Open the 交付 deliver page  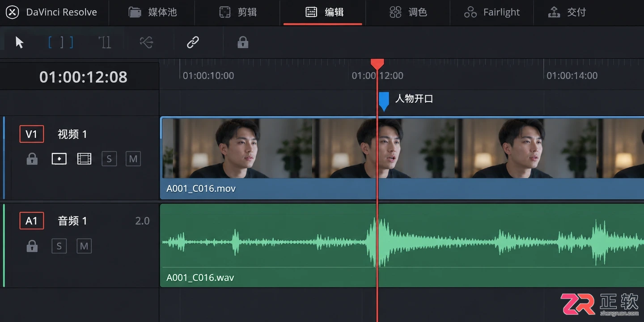[x=567, y=12]
